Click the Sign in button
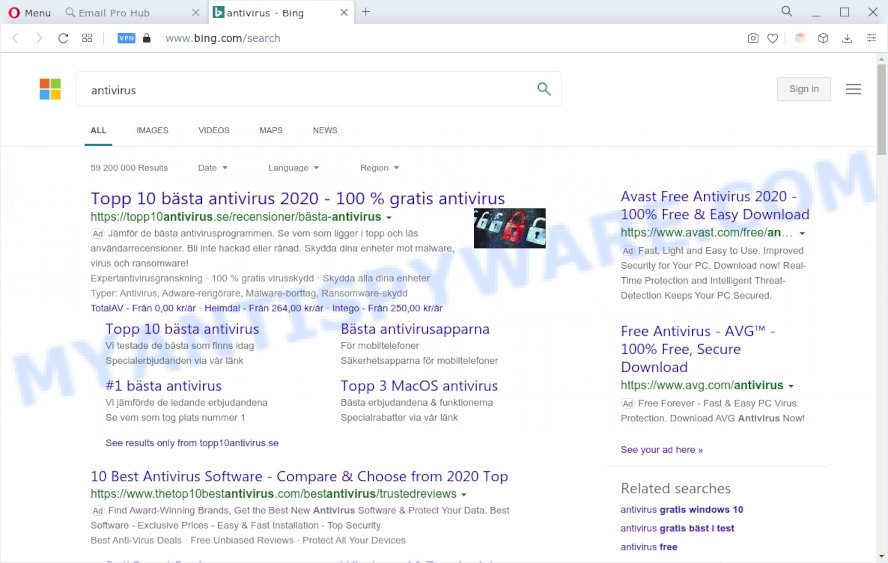The width and height of the screenshot is (888, 563). (804, 89)
